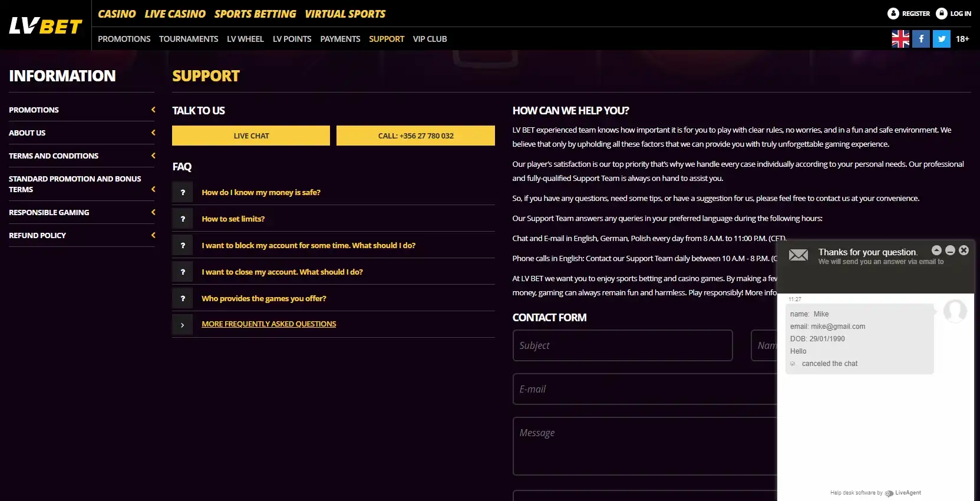This screenshot has width=980, height=501.
Task: Expand Promotions sidebar chevron
Action: 153,110
